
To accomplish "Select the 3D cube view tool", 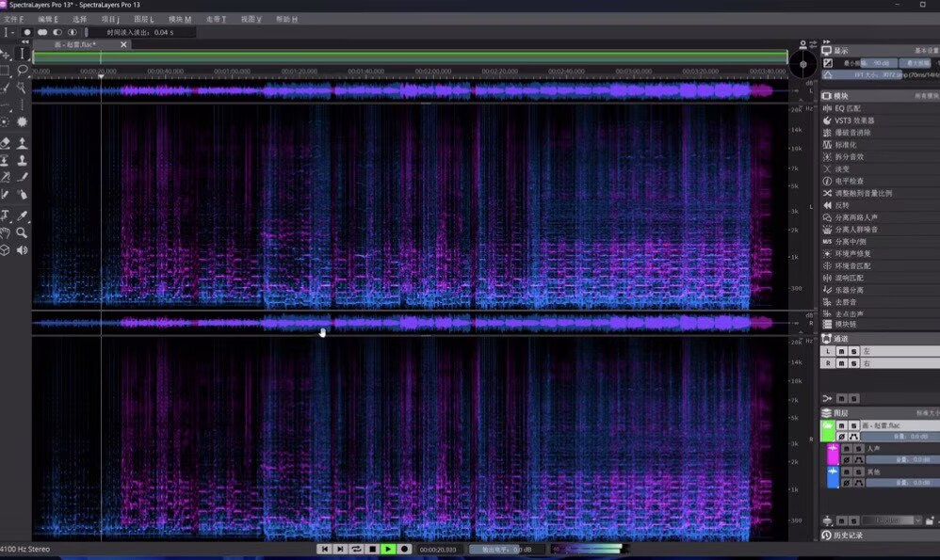I will (x=5, y=250).
